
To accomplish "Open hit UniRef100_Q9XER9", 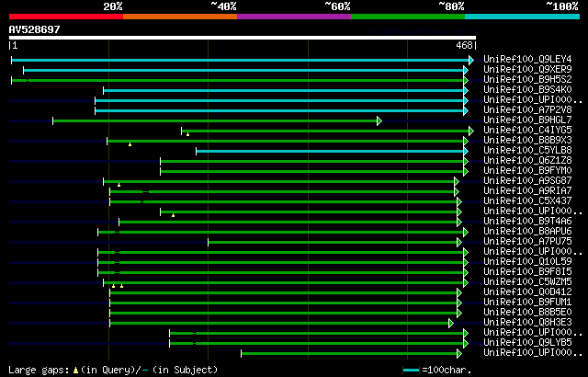I will (x=527, y=69).
